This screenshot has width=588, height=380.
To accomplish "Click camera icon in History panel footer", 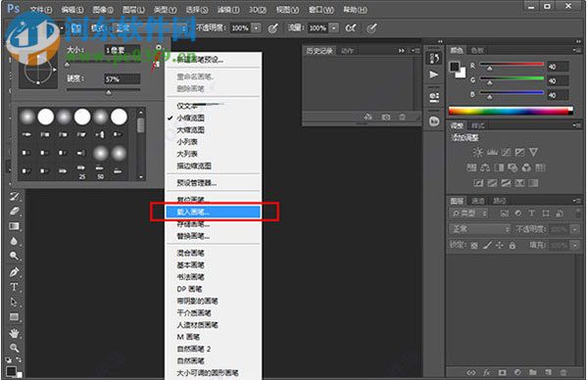I will [x=386, y=118].
